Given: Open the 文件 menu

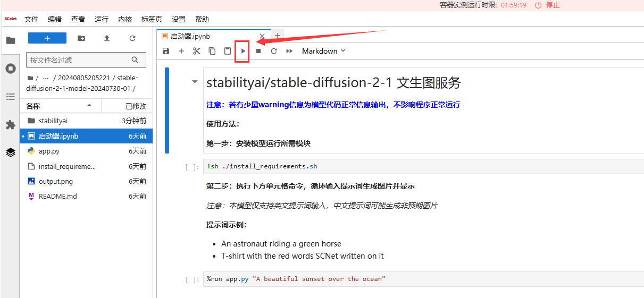Looking at the screenshot, I should (x=31, y=19).
